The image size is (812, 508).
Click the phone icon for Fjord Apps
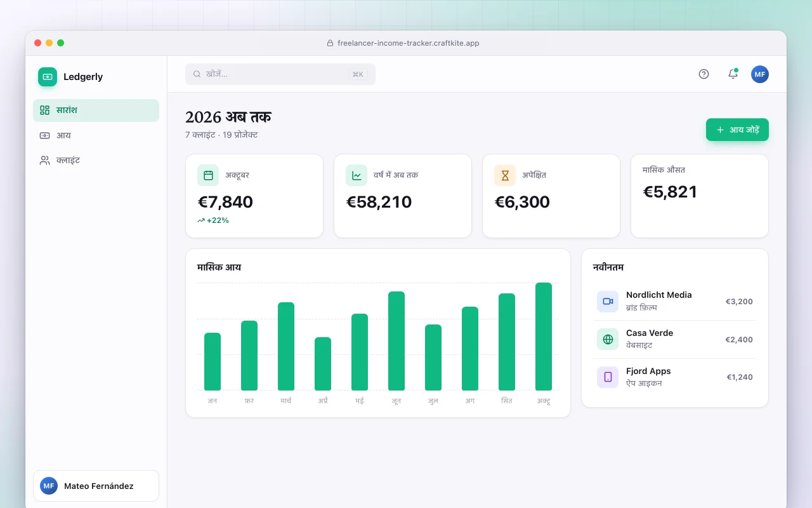coord(608,377)
